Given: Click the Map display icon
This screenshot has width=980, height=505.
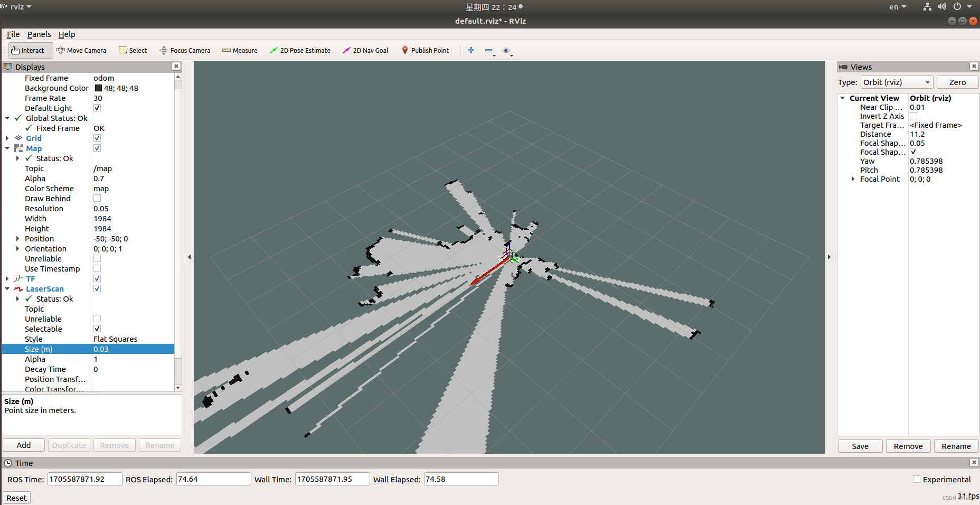Looking at the screenshot, I should coord(18,148).
